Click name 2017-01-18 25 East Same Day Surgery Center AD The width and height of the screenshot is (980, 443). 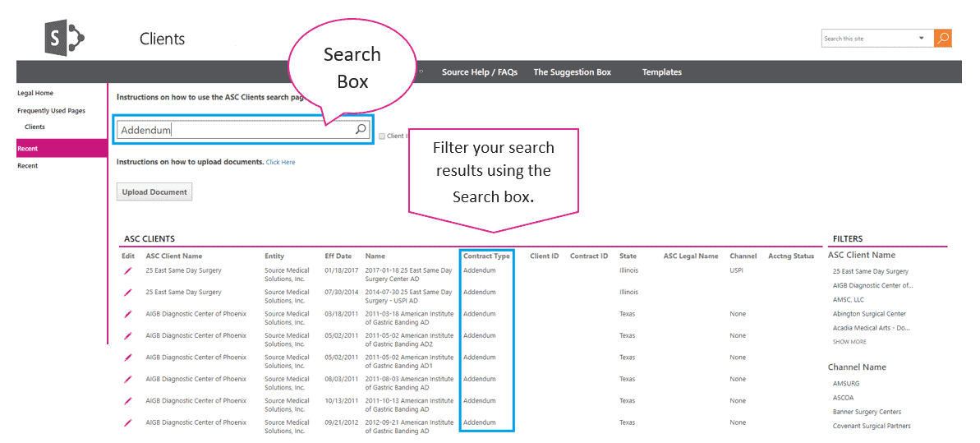click(408, 275)
